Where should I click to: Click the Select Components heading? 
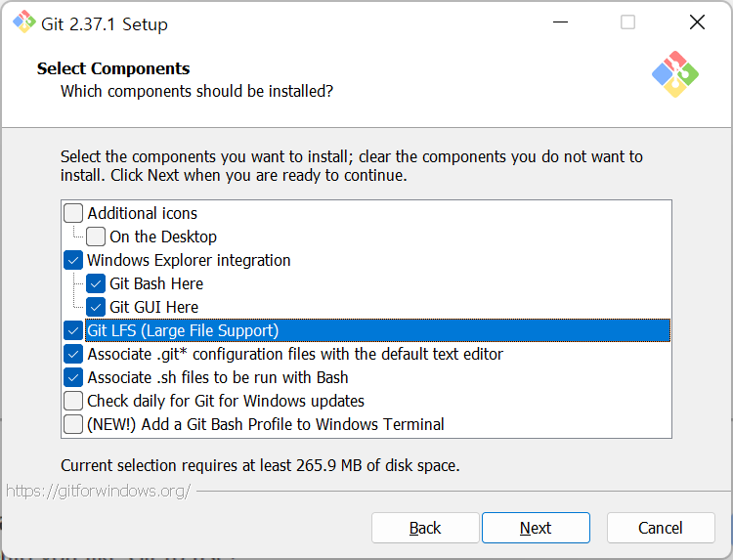[113, 68]
